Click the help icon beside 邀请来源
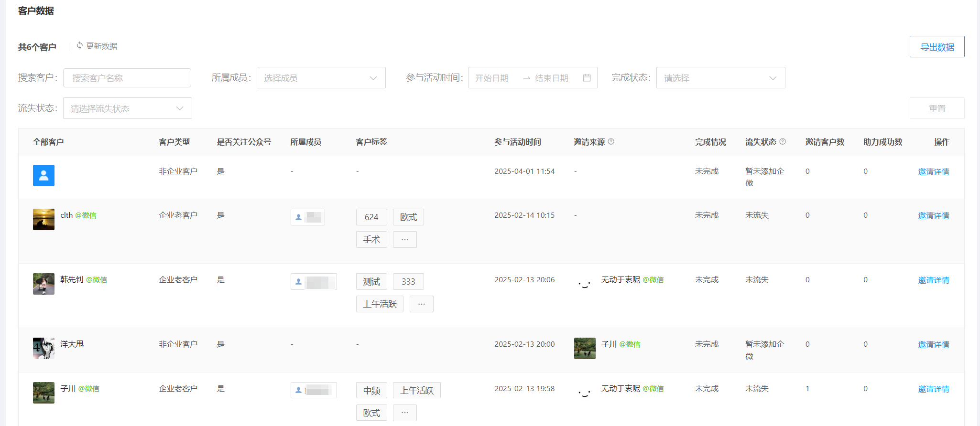 click(x=611, y=142)
